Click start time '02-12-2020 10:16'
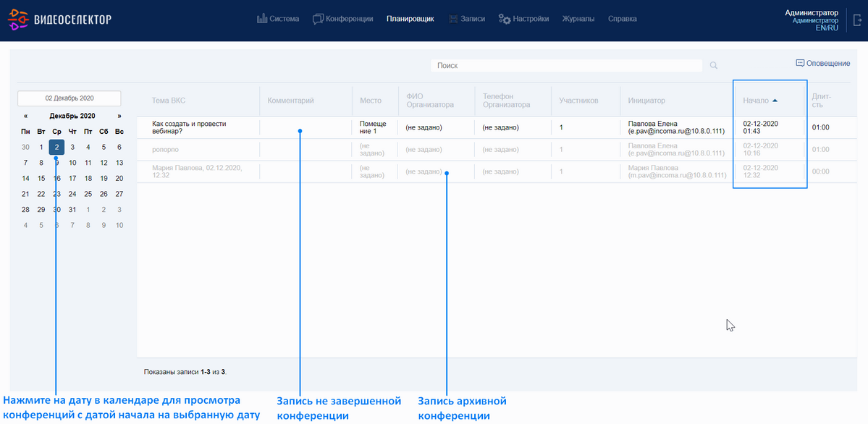Image resolution: width=868 pixels, height=424 pixels. click(761, 150)
